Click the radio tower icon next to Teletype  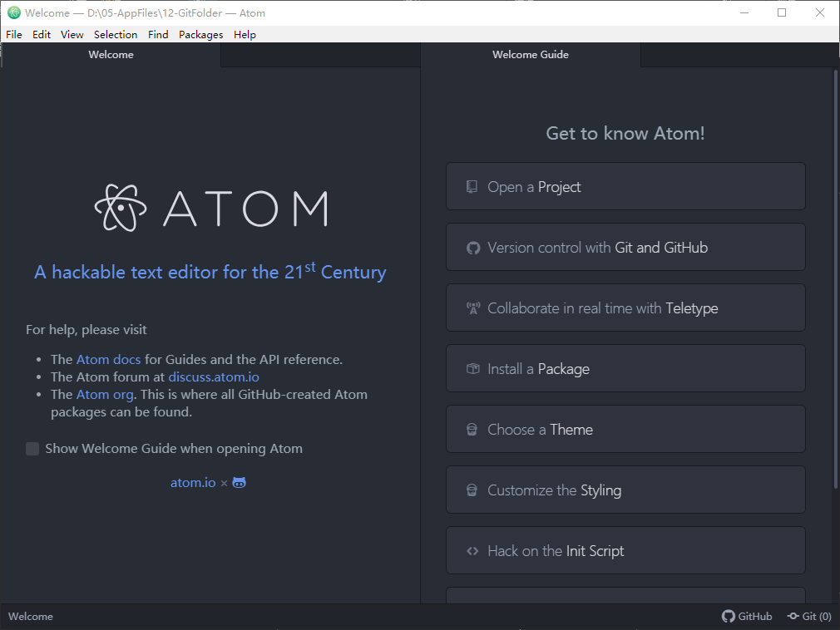point(473,308)
